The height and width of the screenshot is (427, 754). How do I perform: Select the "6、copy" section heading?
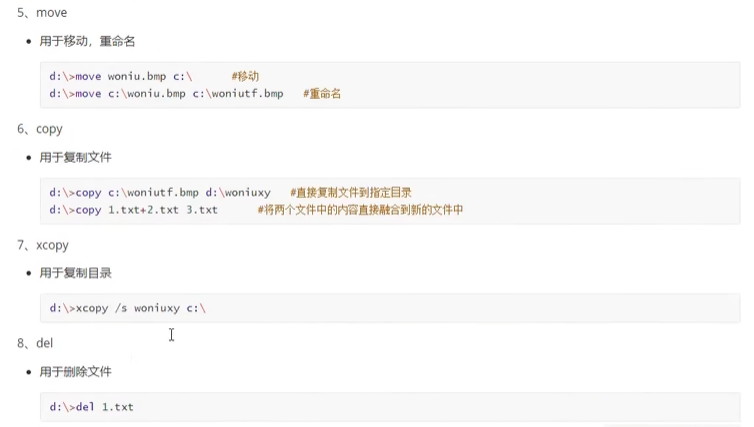tap(40, 129)
